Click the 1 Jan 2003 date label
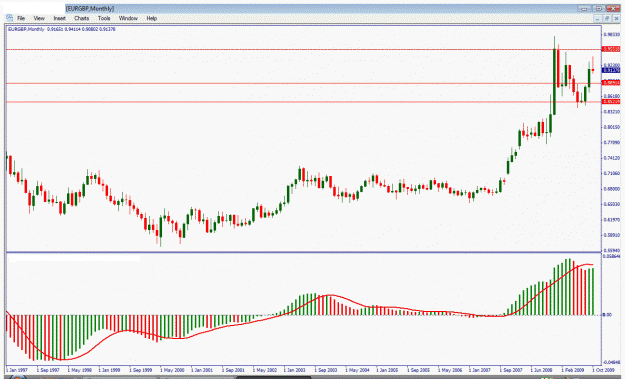 (x=295, y=370)
